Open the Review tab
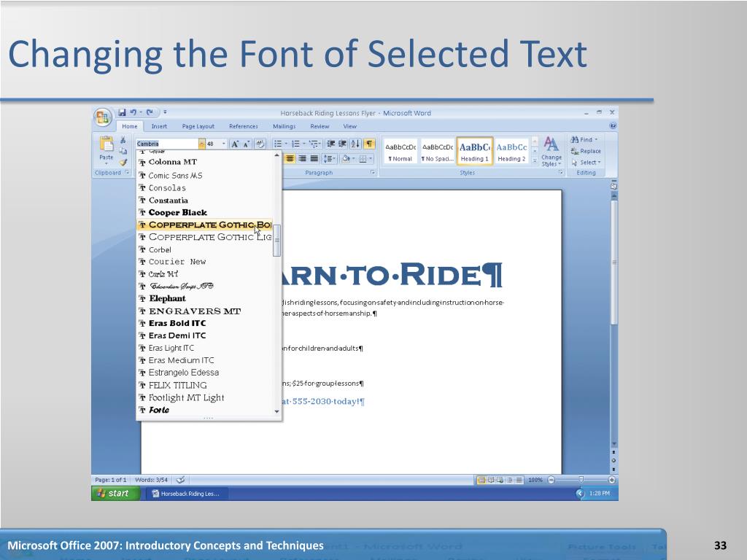The height and width of the screenshot is (560, 747). point(320,126)
